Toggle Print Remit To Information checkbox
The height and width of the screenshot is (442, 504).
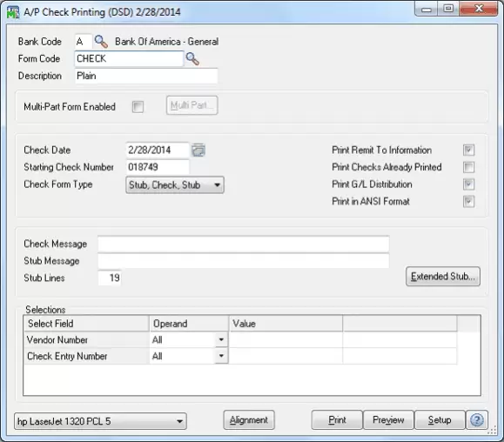(468, 150)
